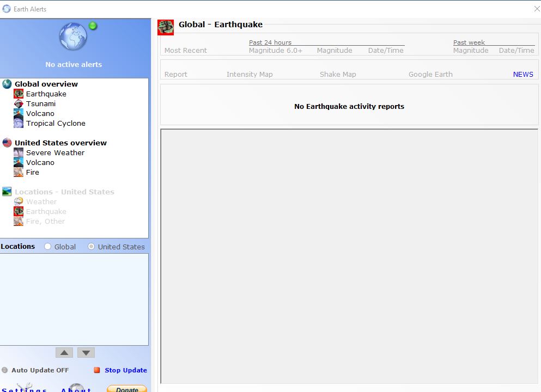Viewport: 541px width, 392px height.
Task: Move the location up with the up arrow
Action: click(x=64, y=353)
